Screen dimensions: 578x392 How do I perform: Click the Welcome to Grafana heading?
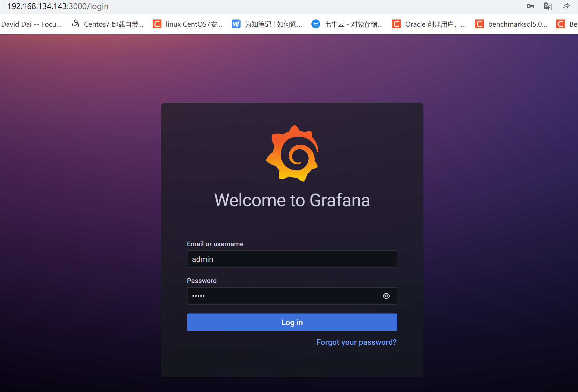[292, 200]
